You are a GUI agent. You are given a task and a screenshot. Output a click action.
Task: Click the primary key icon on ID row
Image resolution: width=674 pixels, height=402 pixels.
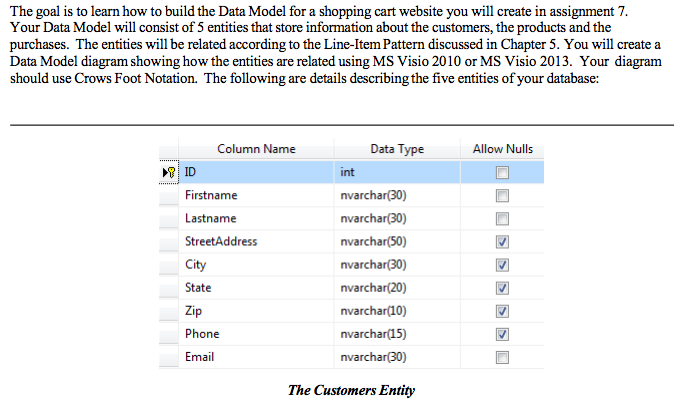[169, 172]
